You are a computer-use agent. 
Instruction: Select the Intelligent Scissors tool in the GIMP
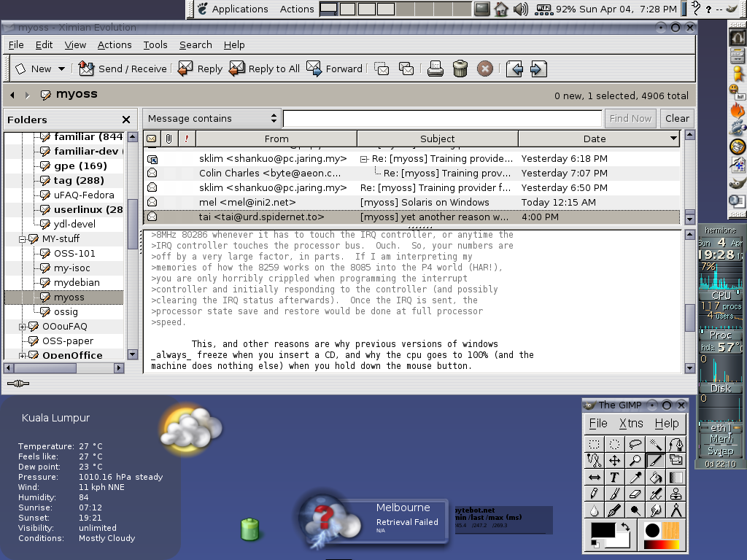[594, 461]
